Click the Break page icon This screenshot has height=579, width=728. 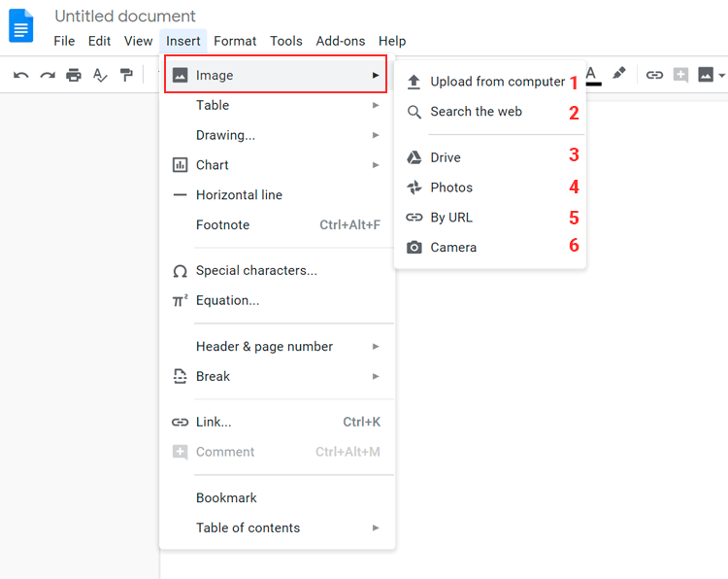(181, 376)
